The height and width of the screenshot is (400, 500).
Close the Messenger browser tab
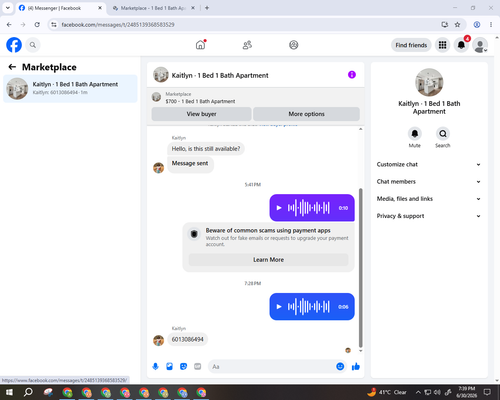[100, 8]
